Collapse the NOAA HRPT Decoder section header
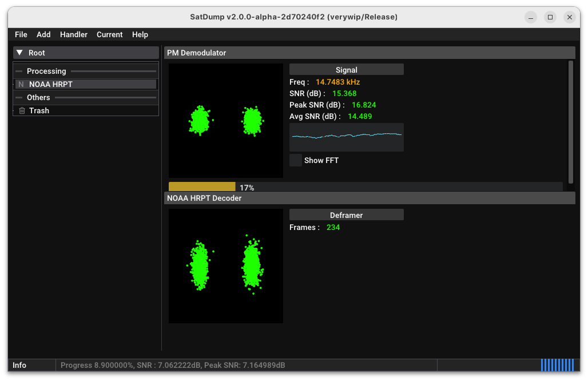Viewport: 588px width, 381px height. pos(369,198)
